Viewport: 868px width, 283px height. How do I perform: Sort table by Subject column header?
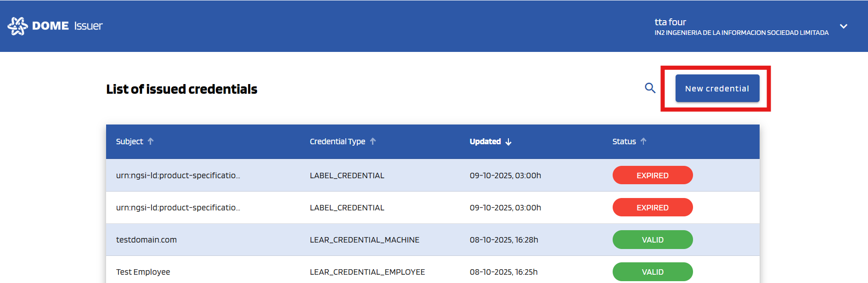[130, 141]
